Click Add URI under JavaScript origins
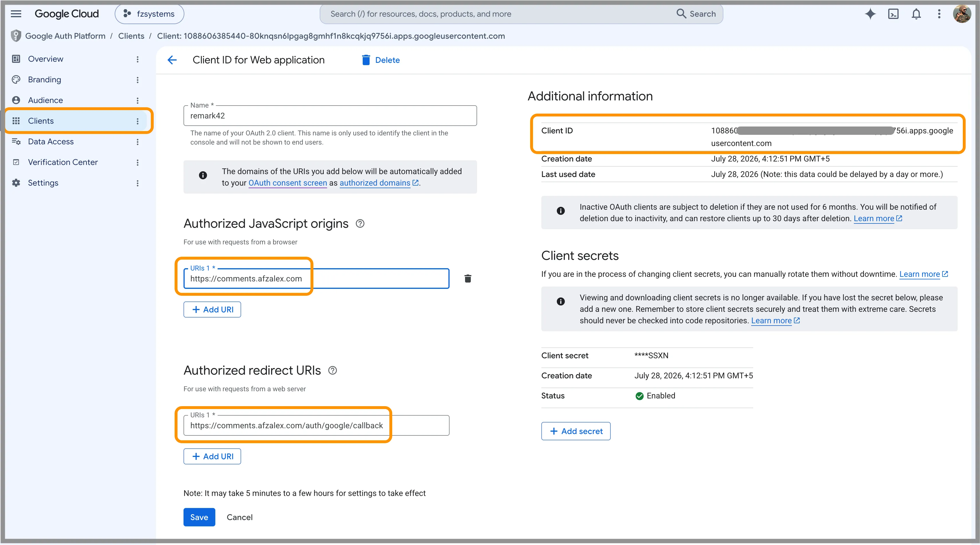 212,310
